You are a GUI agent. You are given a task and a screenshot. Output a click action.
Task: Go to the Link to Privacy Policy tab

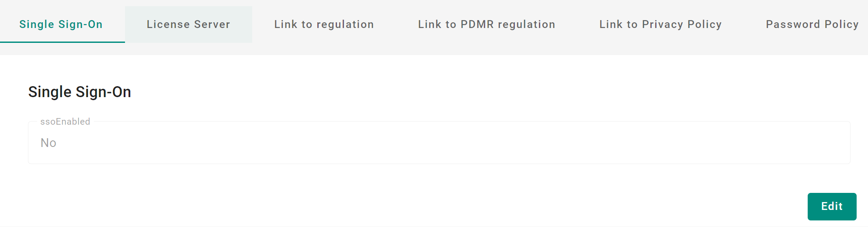[660, 24]
